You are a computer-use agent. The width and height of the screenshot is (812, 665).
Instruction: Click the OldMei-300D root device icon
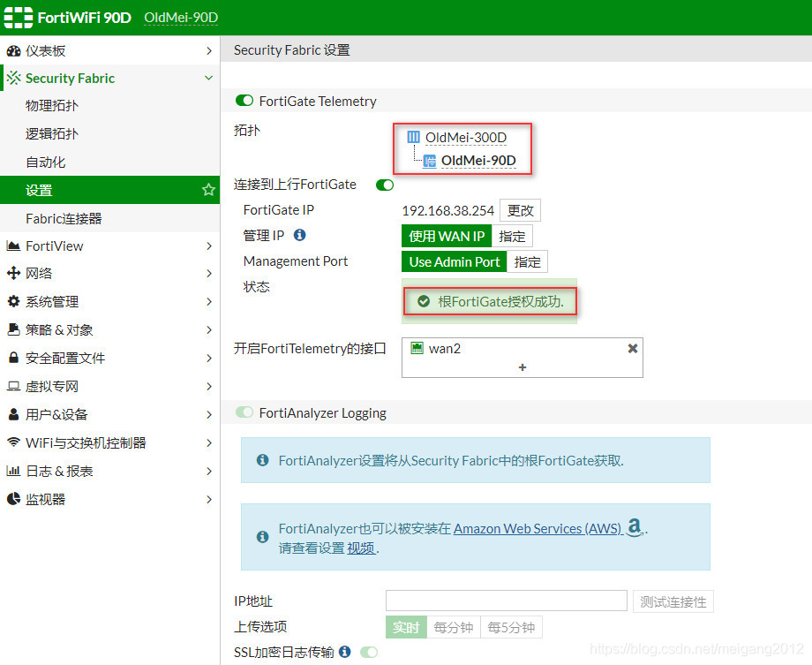(x=413, y=137)
